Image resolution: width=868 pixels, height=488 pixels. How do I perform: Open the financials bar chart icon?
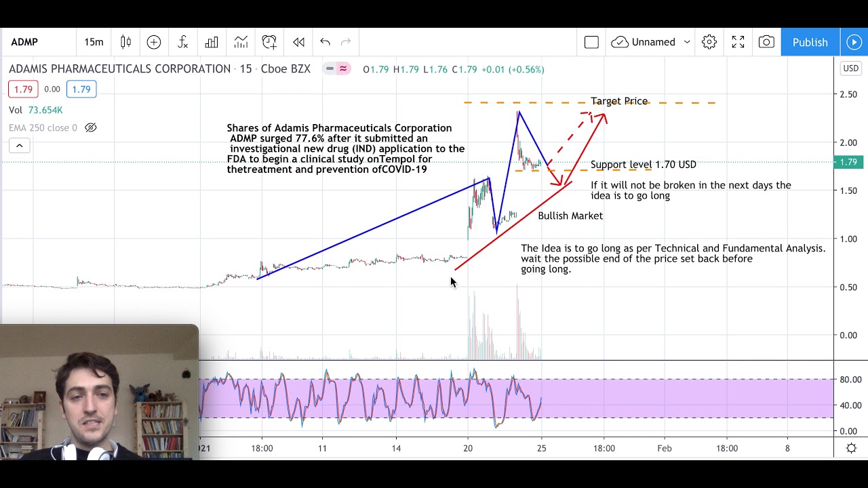[x=212, y=42]
